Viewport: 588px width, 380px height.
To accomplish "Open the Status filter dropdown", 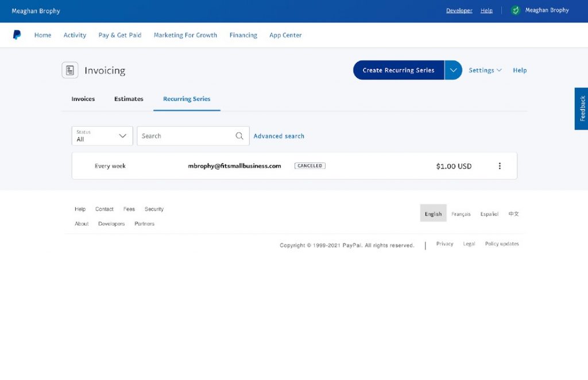I will point(102,136).
